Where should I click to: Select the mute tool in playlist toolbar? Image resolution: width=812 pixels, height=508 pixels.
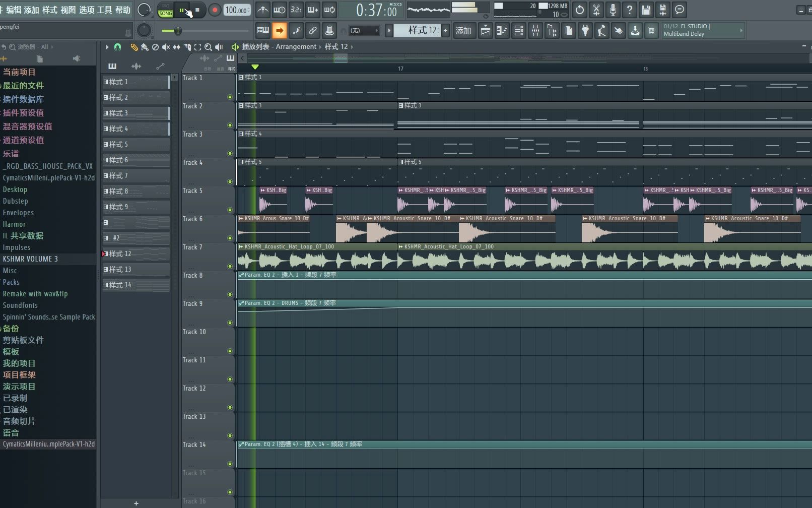tap(166, 47)
